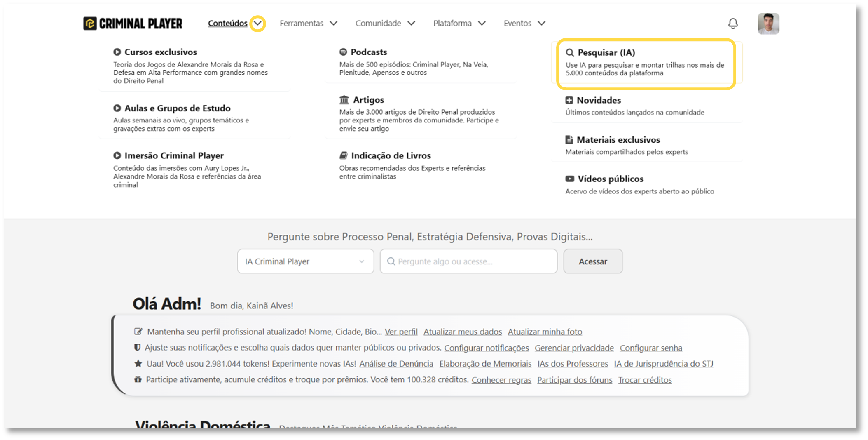Click the Pergunte algo search field
Screen dimensions: 868x440
pyautogui.click(x=468, y=261)
